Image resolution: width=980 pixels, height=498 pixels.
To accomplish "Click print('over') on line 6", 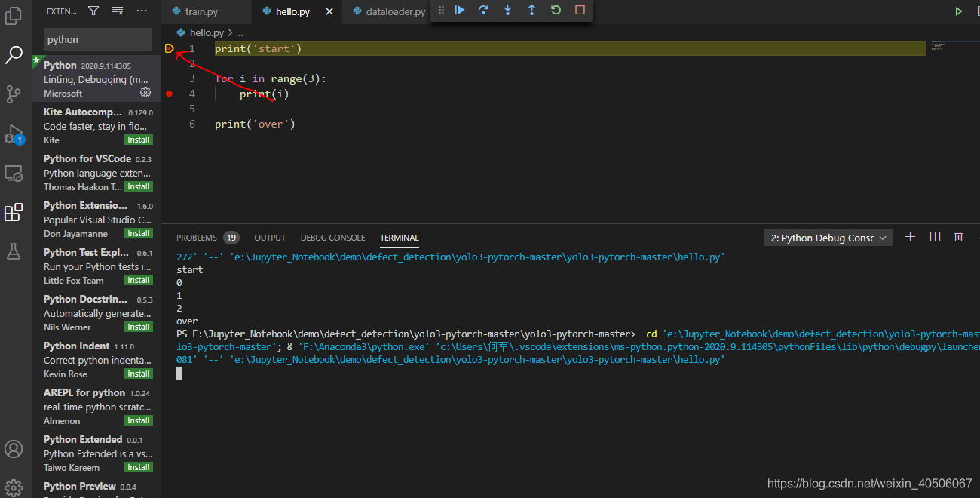I will click(x=255, y=124).
